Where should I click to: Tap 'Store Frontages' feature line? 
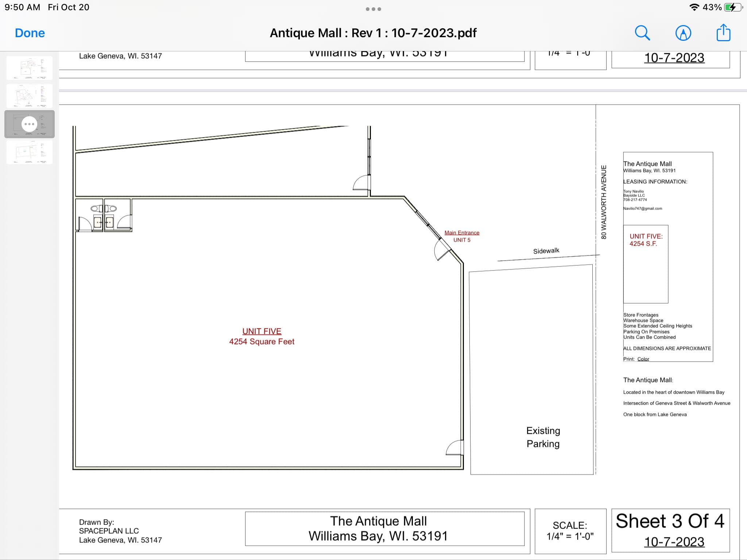(x=641, y=315)
